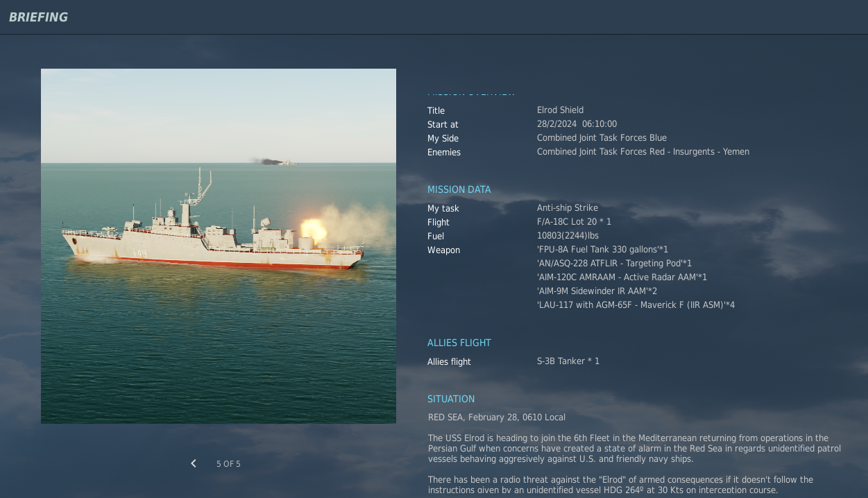Click the S-3B Tanker allies flight entry

click(x=568, y=361)
